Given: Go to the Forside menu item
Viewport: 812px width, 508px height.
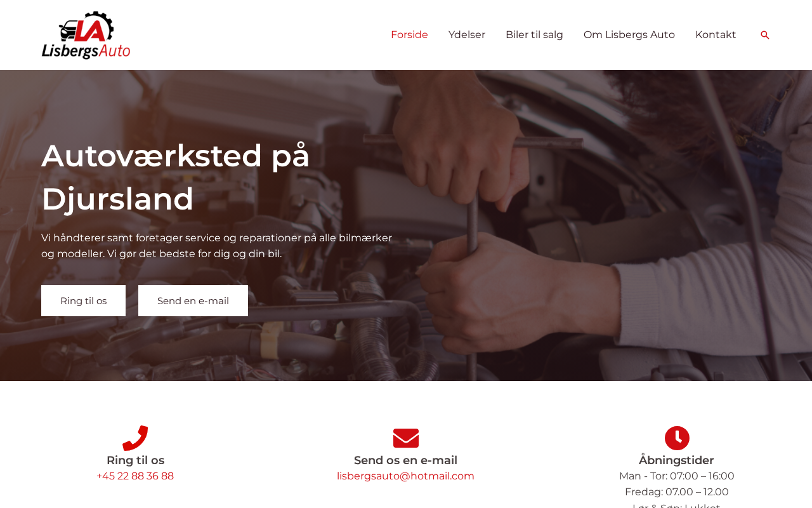Looking at the screenshot, I should coord(409,35).
